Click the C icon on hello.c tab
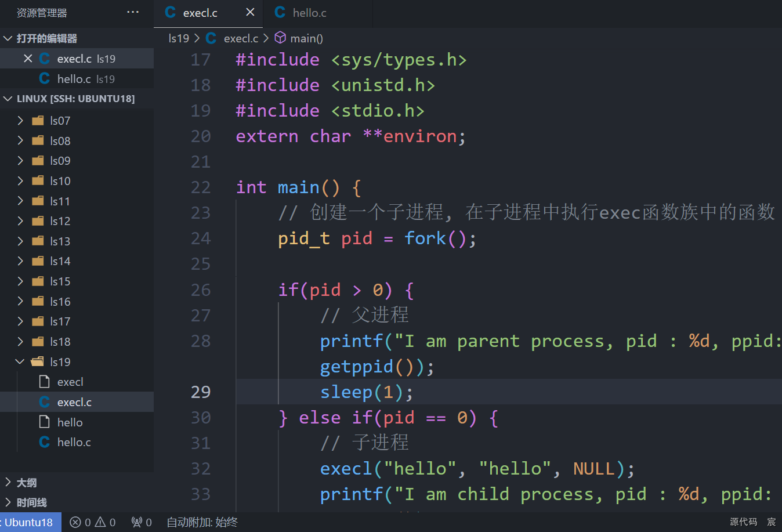 coord(280,12)
